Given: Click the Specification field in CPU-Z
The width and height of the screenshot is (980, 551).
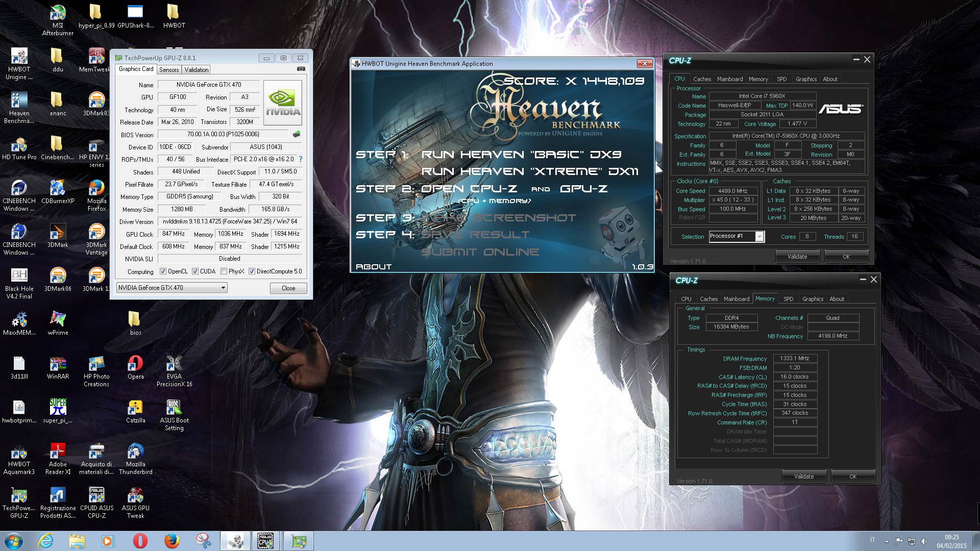Looking at the screenshot, I should [787, 136].
